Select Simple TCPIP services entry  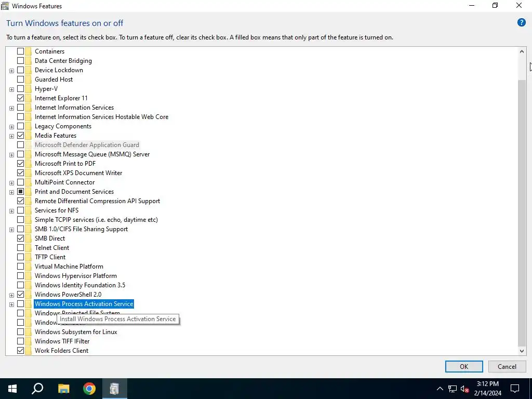click(x=96, y=220)
